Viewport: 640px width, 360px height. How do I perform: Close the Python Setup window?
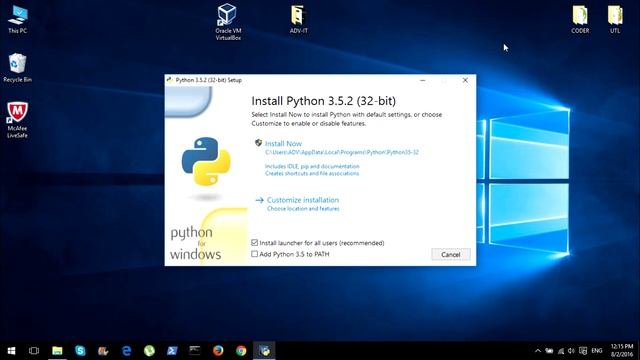(465, 80)
